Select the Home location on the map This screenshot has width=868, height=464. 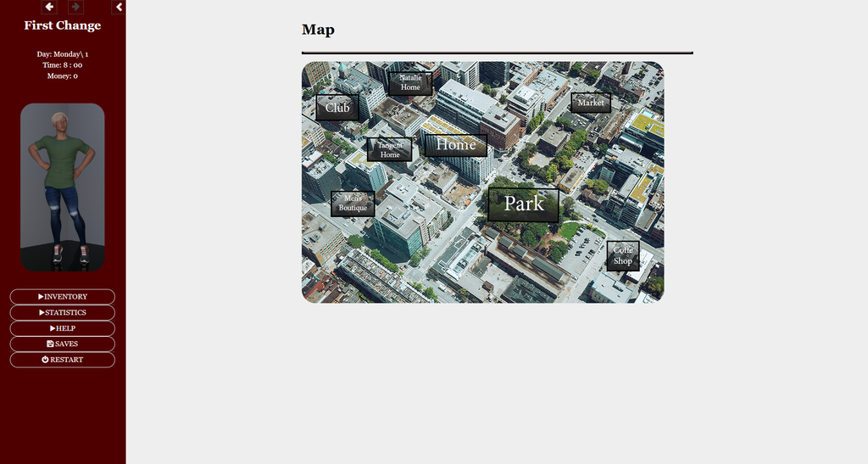[456, 145]
